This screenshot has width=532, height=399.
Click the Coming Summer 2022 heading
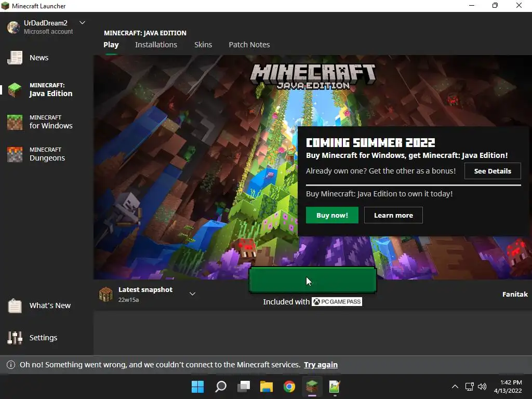click(x=370, y=142)
